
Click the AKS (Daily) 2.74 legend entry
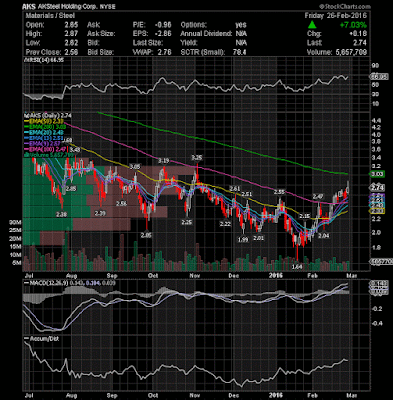pos(48,115)
